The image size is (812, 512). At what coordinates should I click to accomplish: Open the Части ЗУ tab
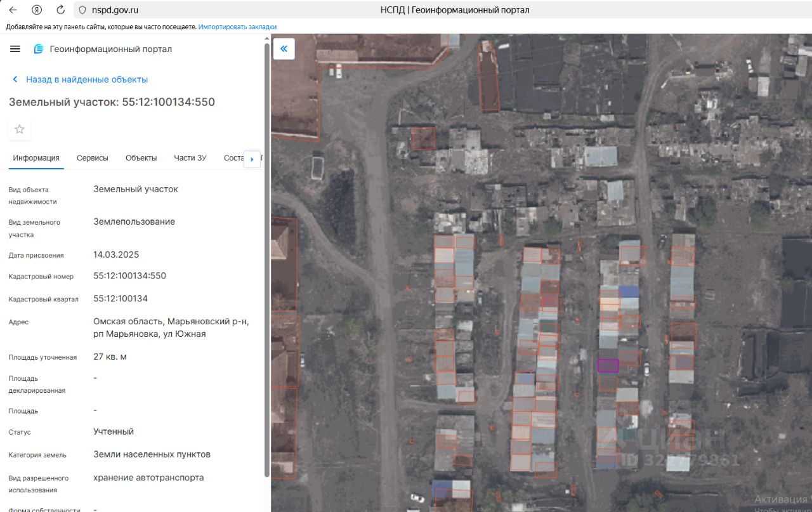190,158
